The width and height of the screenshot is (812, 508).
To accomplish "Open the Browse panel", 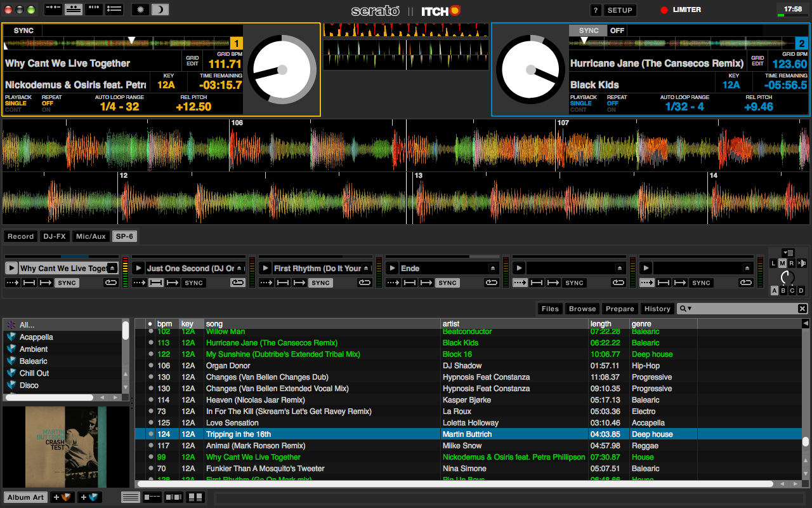I will coord(582,309).
